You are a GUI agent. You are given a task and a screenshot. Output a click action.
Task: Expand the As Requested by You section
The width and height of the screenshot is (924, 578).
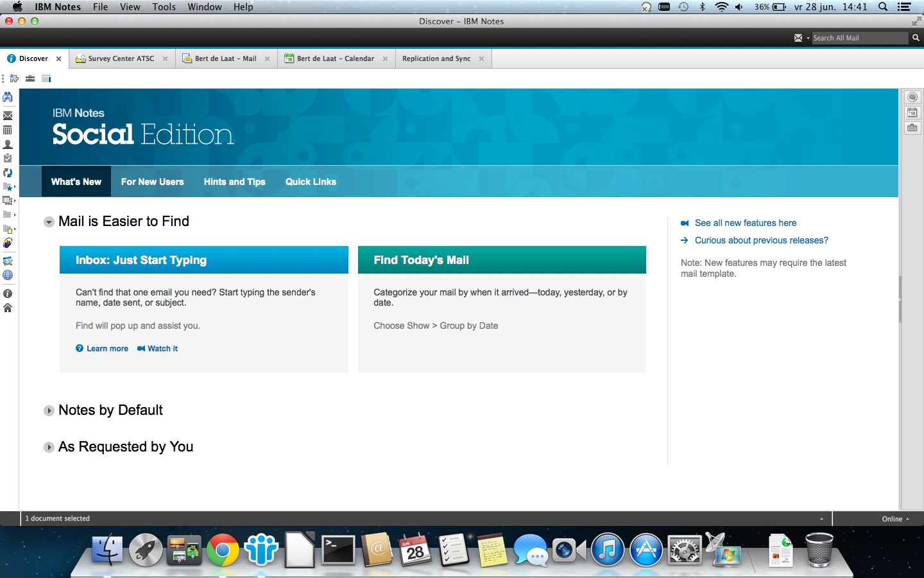pyautogui.click(x=49, y=448)
